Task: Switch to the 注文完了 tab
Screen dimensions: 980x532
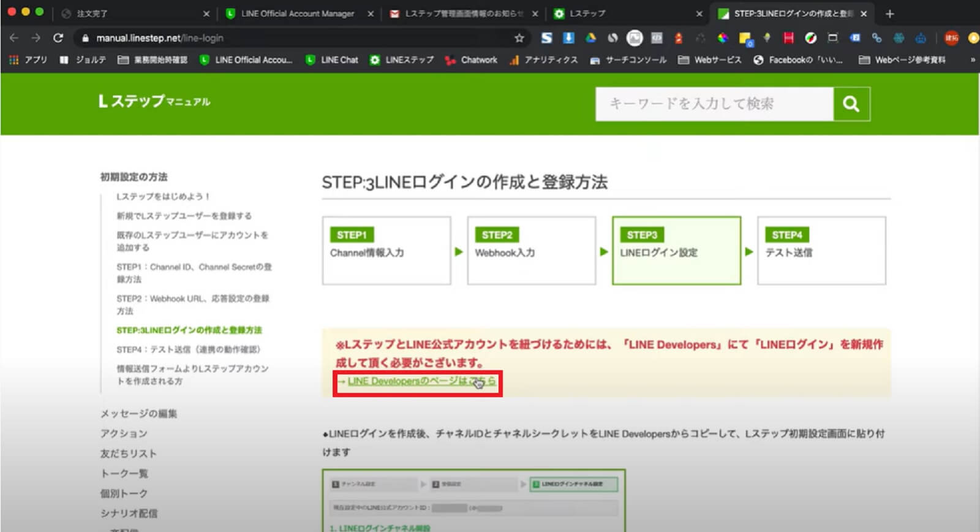Action: (135, 13)
